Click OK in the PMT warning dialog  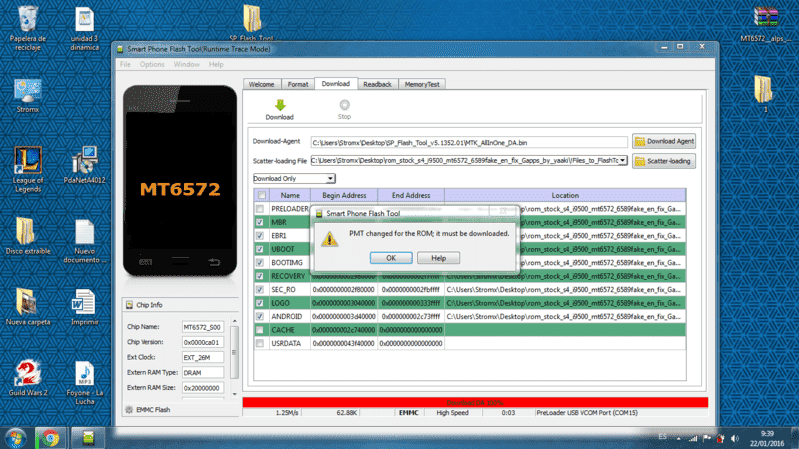click(391, 258)
